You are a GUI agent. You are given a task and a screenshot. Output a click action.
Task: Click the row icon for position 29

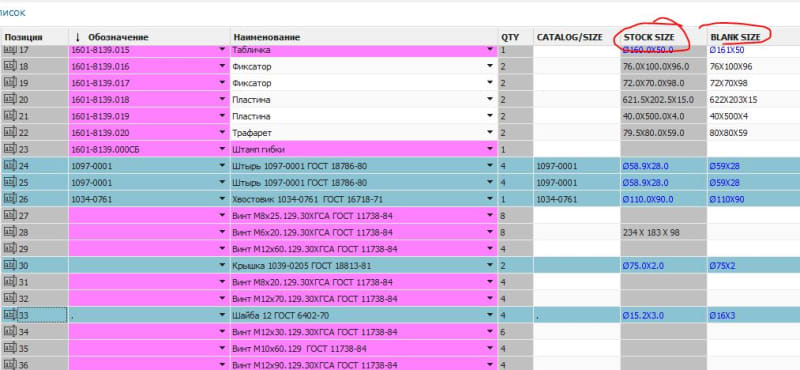10,249
